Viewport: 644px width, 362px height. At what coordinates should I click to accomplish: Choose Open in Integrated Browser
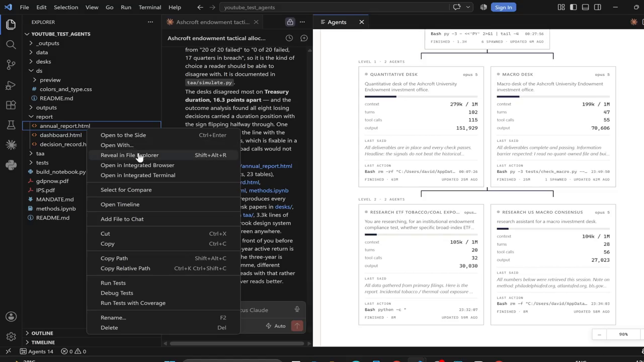(164, 165)
